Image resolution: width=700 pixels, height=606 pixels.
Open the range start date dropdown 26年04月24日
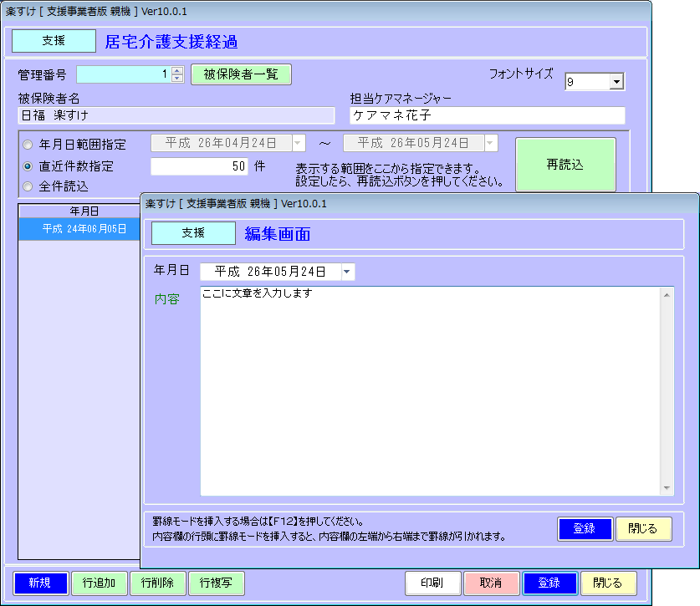(x=298, y=143)
